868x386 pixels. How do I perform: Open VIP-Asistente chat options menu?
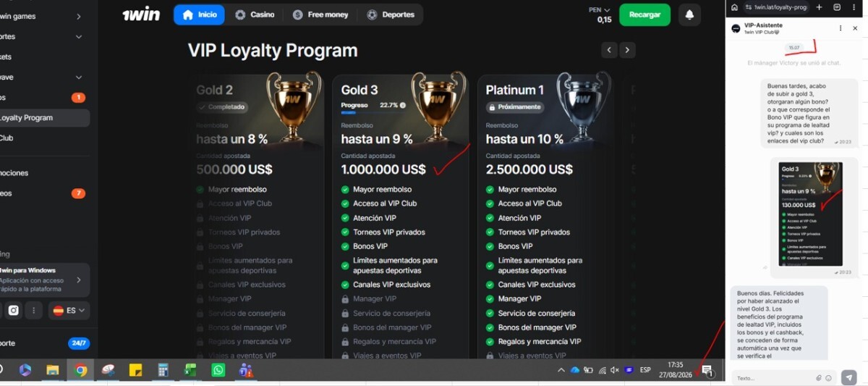click(x=841, y=28)
